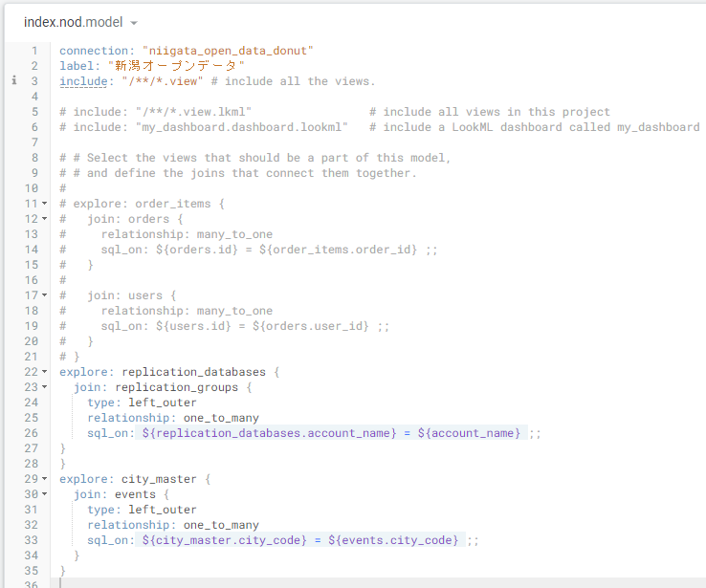This screenshot has width=706, height=588.
Task: Open the index.nod.model file dropdown arrow
Action: pos(134,23)
